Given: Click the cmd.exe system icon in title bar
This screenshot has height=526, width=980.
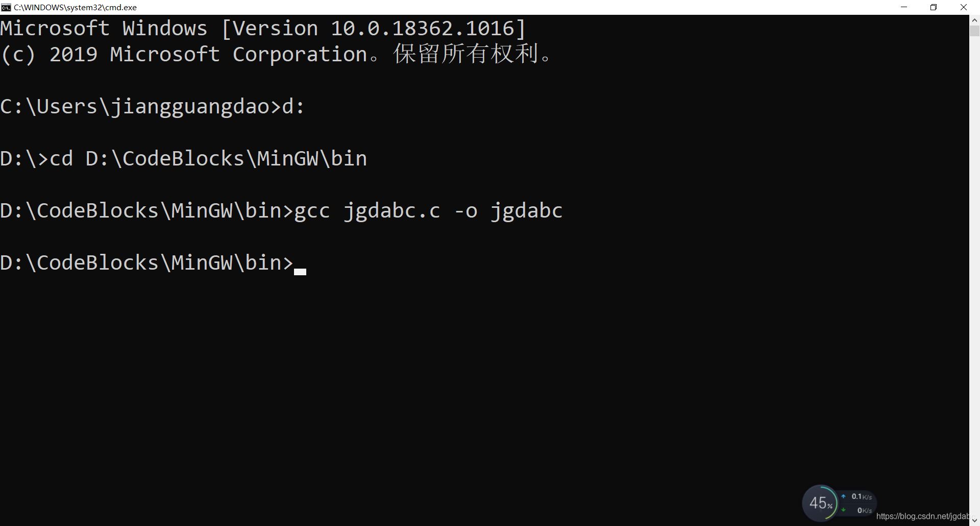Looking at the screenshot, I should (6, 7).
